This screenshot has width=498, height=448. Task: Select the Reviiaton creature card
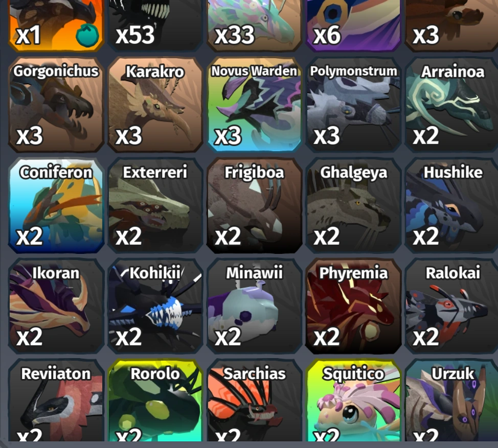56,400
